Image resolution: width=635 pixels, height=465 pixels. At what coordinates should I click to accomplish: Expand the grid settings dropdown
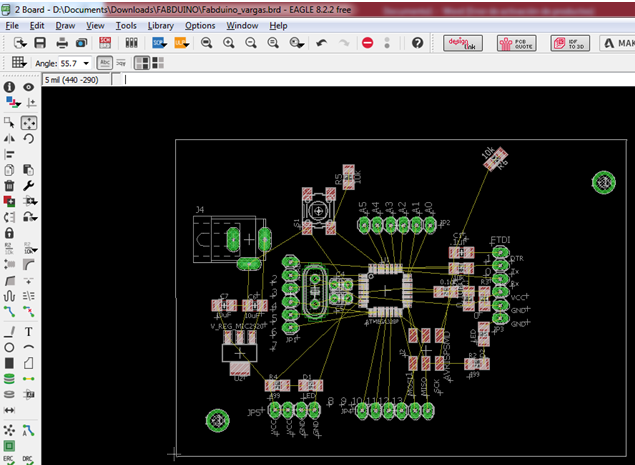[19, 63]
